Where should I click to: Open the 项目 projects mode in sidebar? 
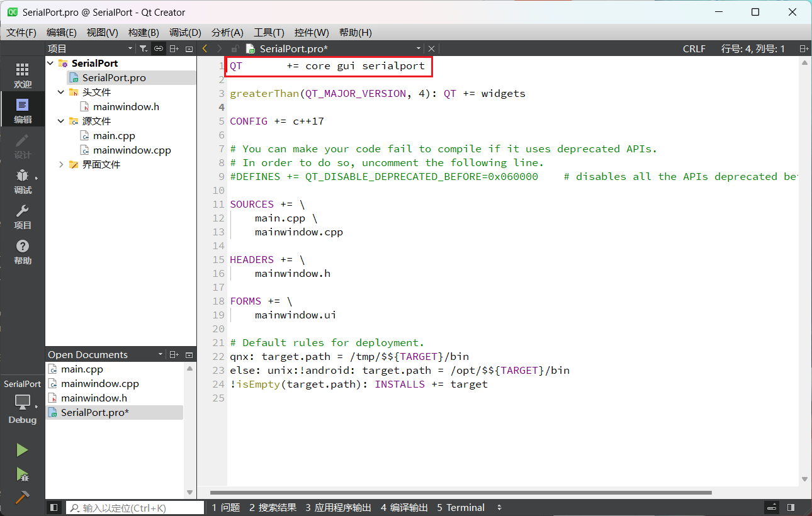click(23, 216)
